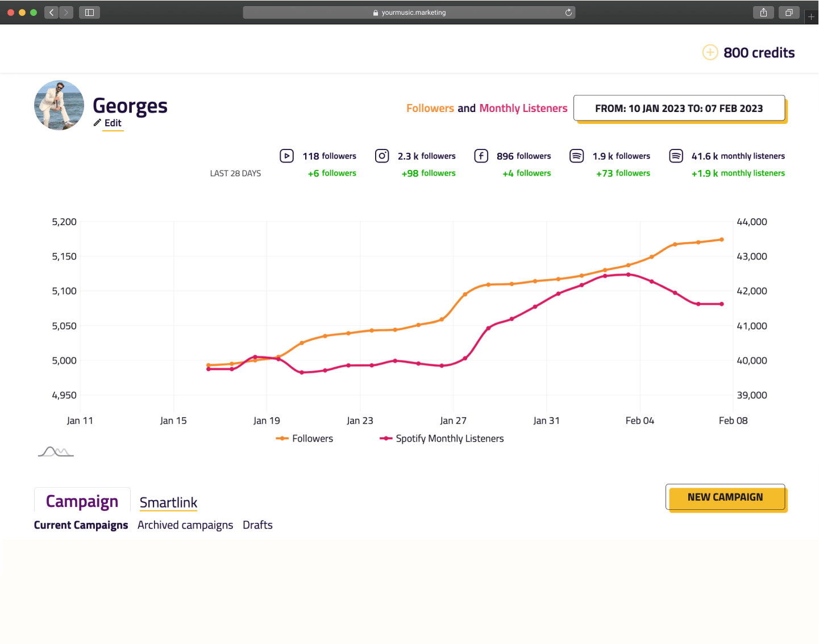
Task: Click the last orange Followers data point
Action: pos(722,239)
